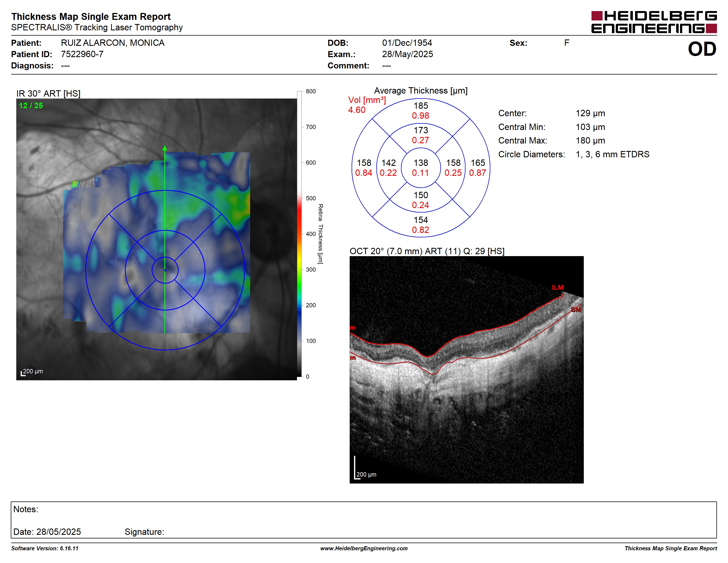Click the Comment label
The height and width of the screenshot is (563, 728).
tap(348, 66)
